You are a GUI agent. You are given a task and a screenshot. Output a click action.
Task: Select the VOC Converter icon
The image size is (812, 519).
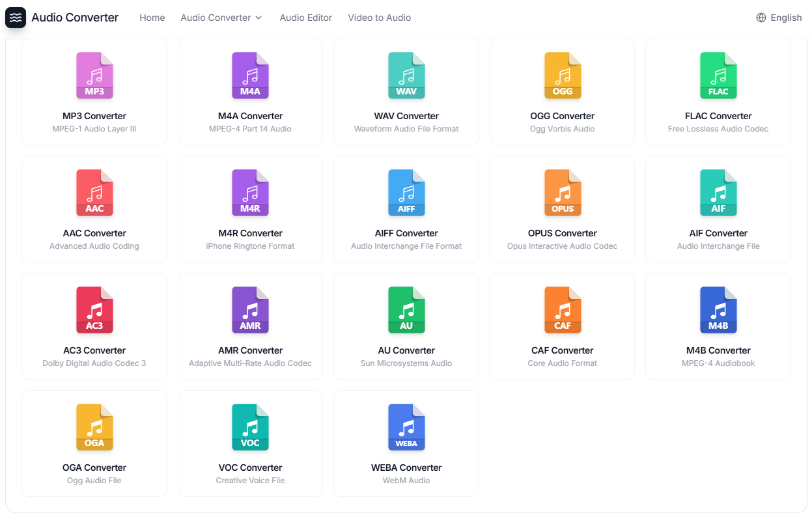(250, 428)
